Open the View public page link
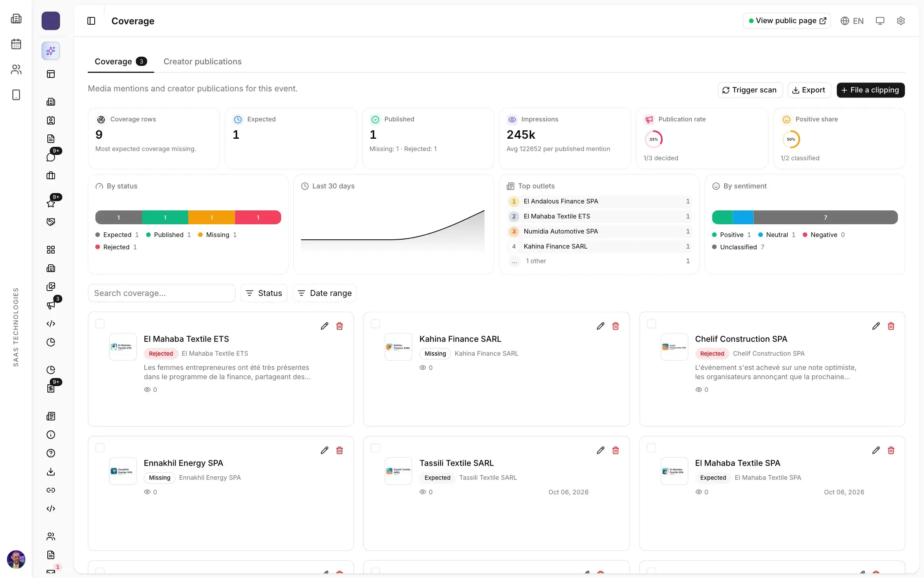The width and height of the screenshot is (924, 578). coord(787,21)
